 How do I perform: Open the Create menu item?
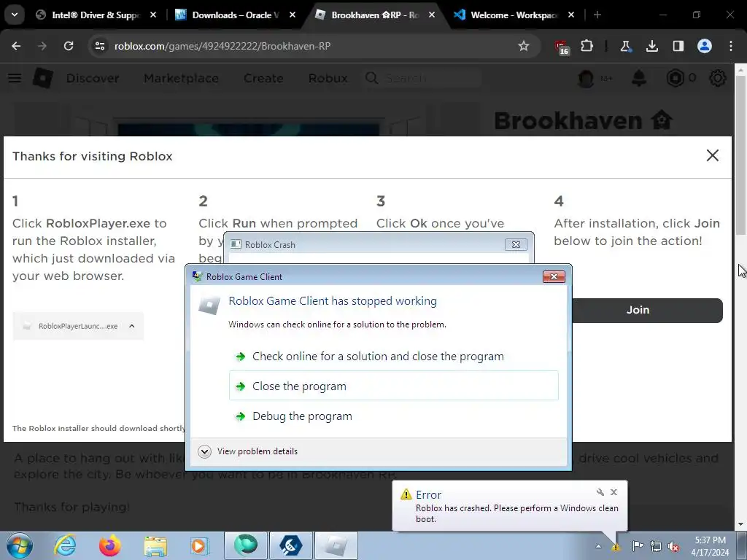coord(263,78)
